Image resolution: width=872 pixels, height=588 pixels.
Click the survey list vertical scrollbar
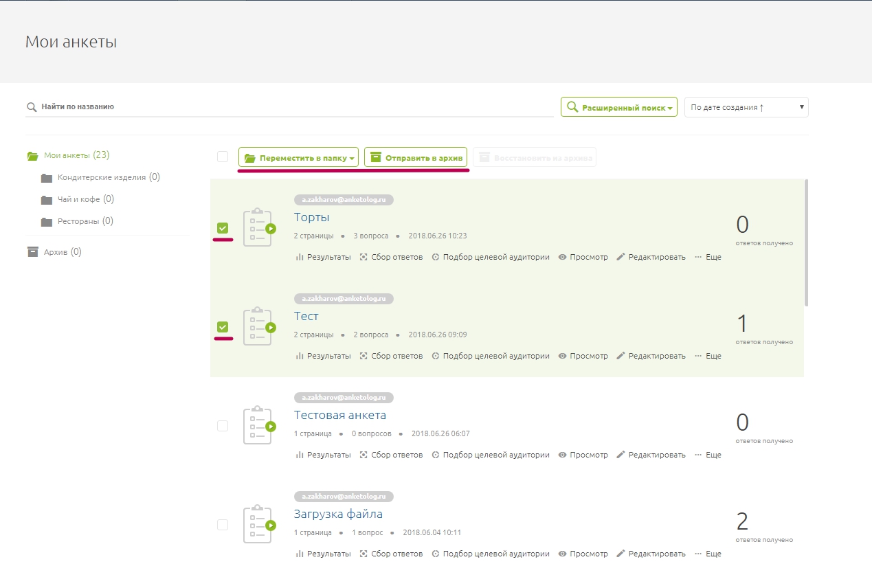click(x=806, y=242)
